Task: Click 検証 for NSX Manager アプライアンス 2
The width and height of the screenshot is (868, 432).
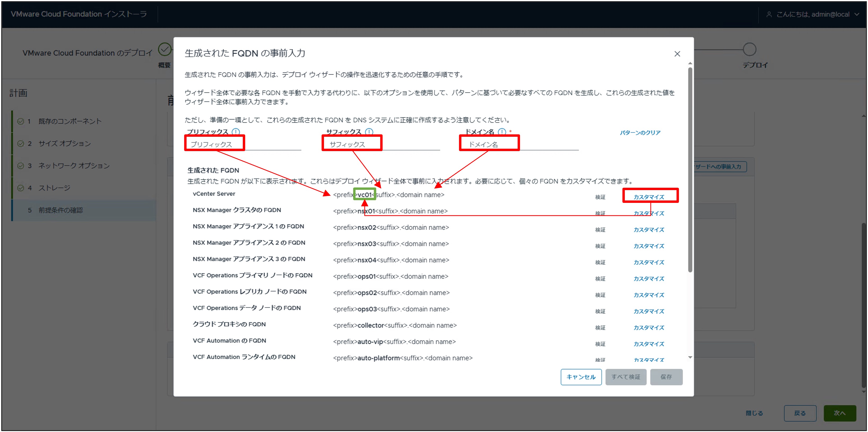Action: point(600,246)
